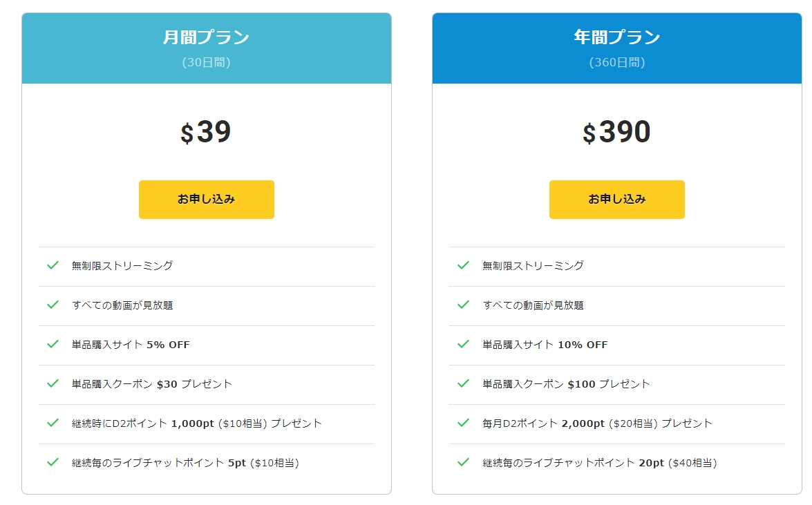Click checkmark next to 5% OFF feature

coord(53,344)
